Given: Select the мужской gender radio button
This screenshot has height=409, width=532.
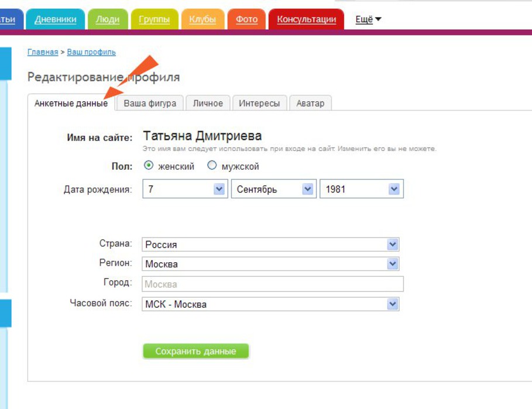Looking at the screenshot, I should (212, 166).
